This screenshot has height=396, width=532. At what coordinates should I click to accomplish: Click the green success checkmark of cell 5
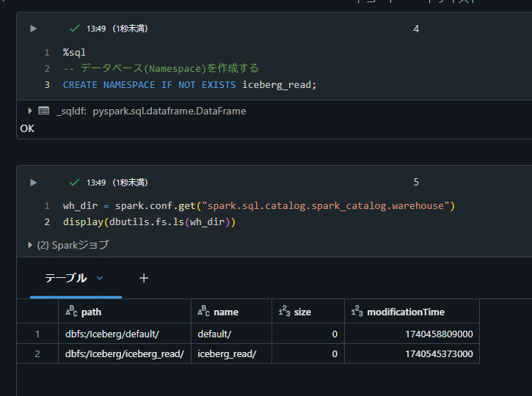[74, 183]
